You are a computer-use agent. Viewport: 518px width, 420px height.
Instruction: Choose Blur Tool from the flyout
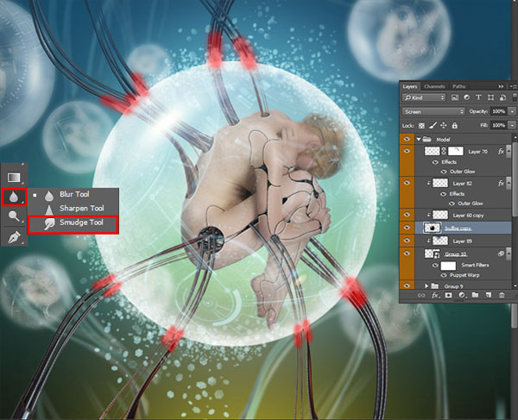[x=73, y=195]
